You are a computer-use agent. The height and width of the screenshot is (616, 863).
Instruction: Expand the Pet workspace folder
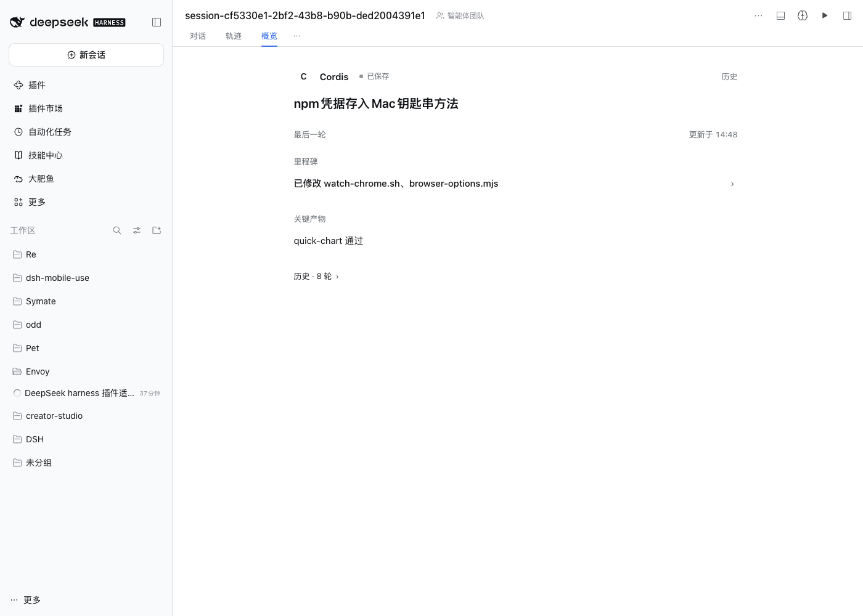point(86,348)
